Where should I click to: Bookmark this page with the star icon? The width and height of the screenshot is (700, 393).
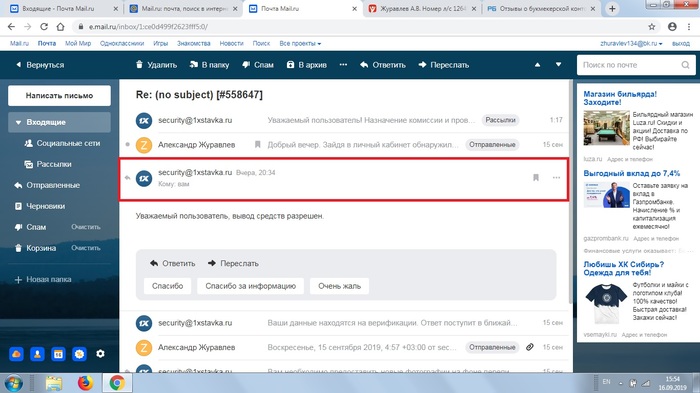652,27
